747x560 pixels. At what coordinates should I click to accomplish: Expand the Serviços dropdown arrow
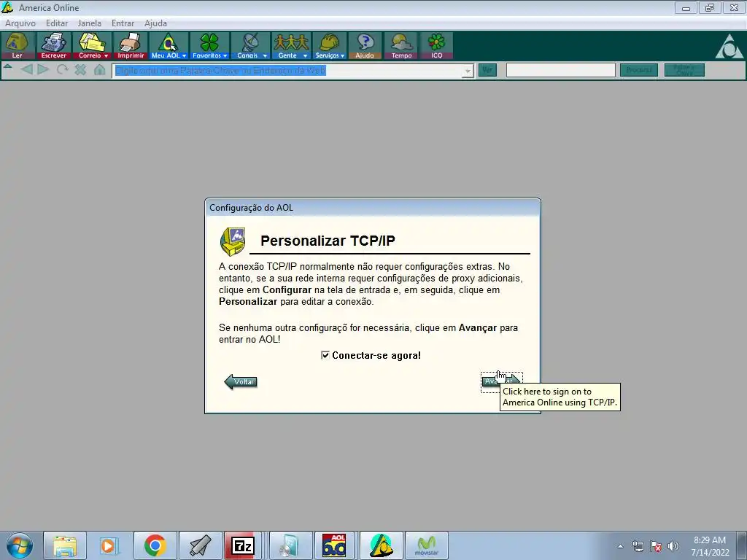(343, 55)
